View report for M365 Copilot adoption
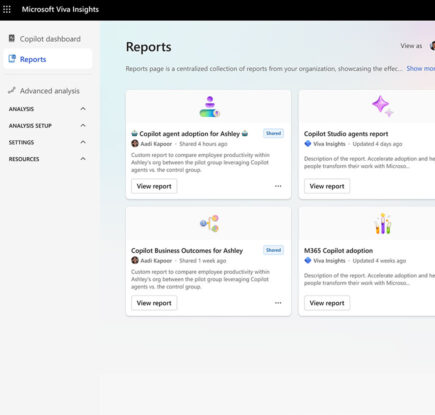The width and height of the screenshot is (435, 415). [327, 303]
